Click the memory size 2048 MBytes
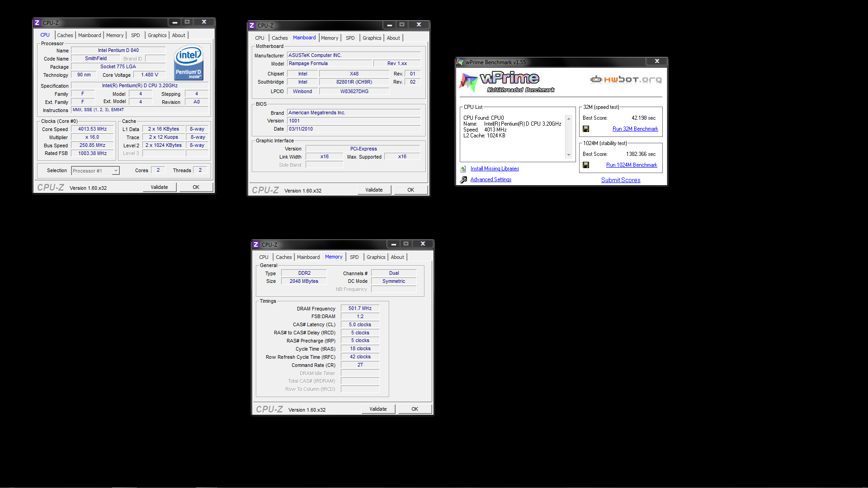 [304, 282]
